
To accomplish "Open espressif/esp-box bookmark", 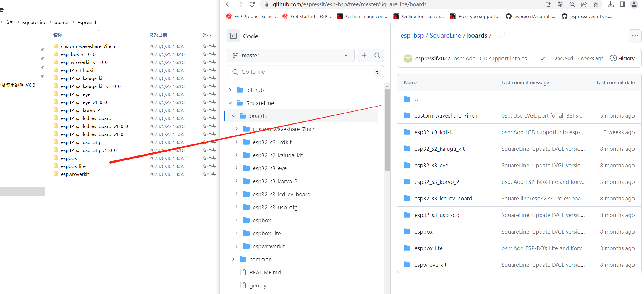I will click(x=587, y=16).
